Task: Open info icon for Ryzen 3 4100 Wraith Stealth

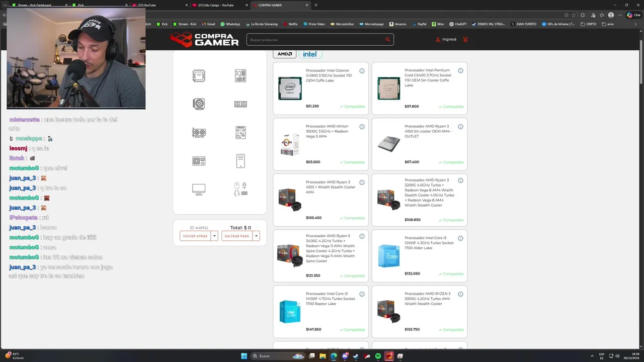Action: 362,183
